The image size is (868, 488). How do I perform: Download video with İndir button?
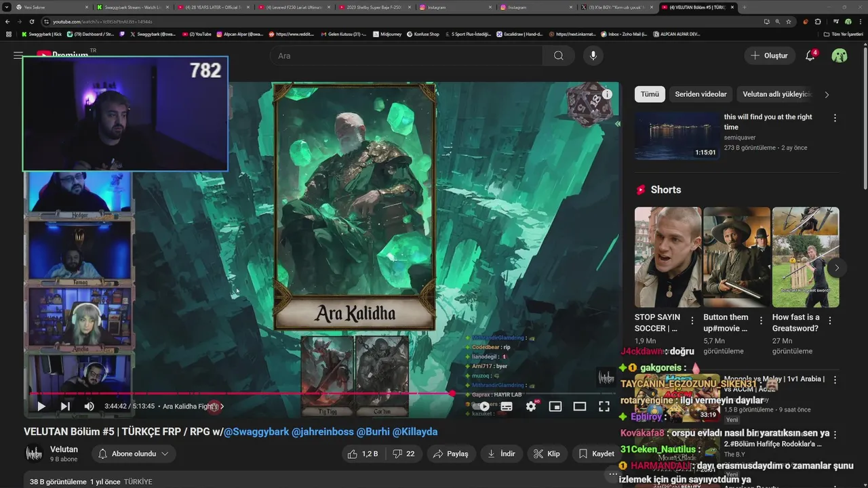click(501, 453)
